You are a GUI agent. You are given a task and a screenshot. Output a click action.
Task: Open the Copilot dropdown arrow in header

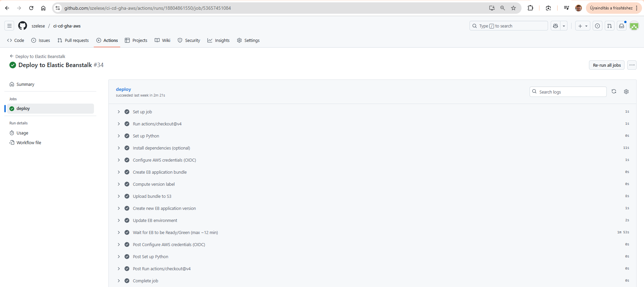pyautogui.click(x=564, y=26)
